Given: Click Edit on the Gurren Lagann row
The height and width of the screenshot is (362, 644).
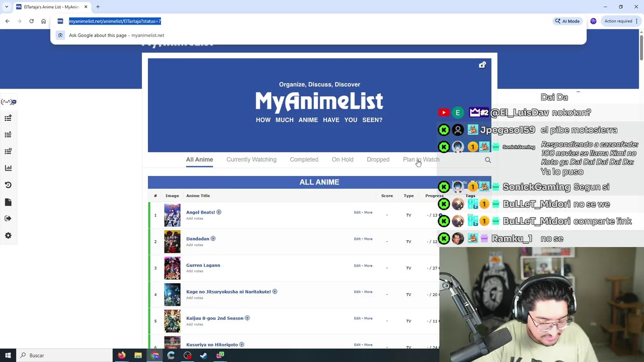Looking at the screenshot, I should [357, 265].
